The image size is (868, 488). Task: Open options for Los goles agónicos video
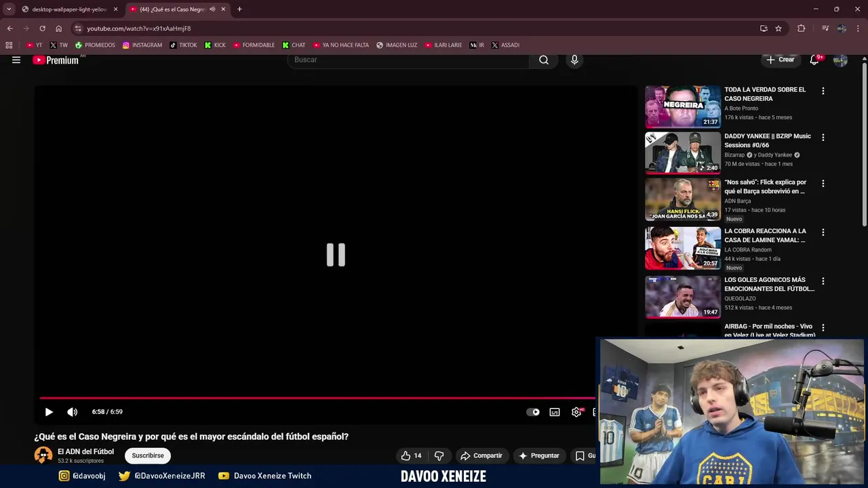(823, 281)
